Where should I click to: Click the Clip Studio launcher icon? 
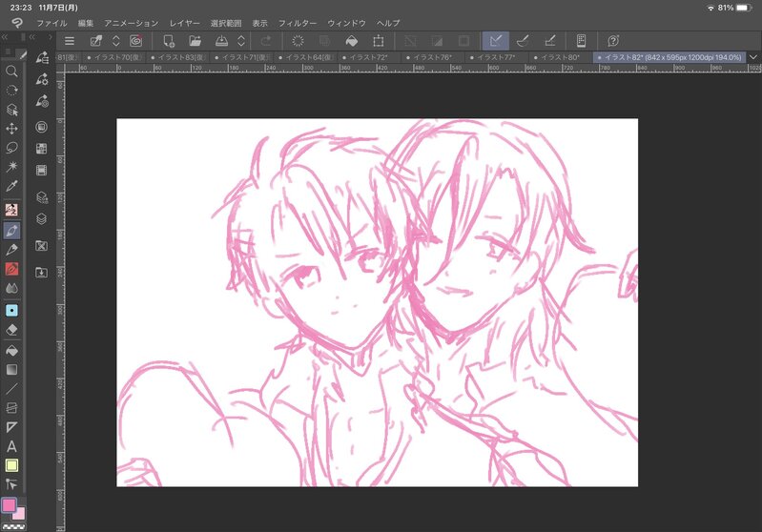pos(136,41)
